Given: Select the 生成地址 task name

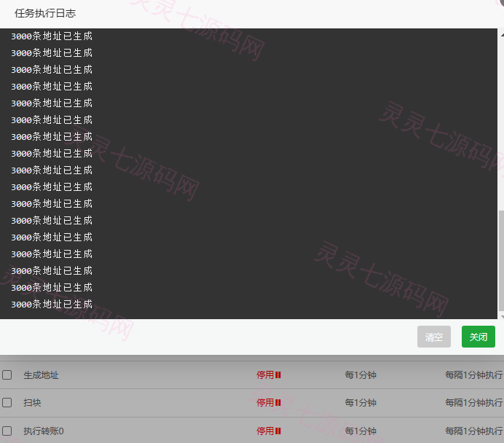Looking at the screenshot, I should click(x=41, y=375).
